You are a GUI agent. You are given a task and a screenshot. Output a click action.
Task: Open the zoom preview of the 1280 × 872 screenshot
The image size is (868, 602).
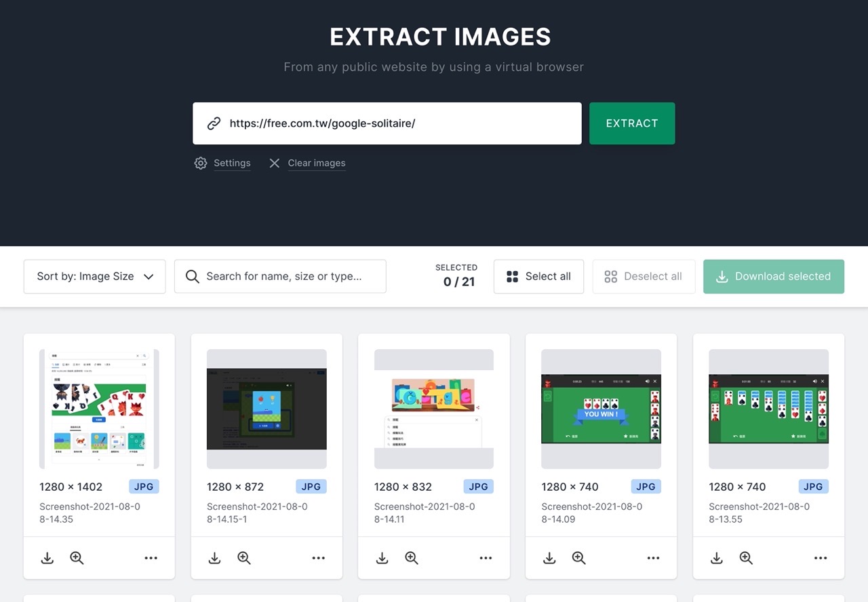pos(243,558)
